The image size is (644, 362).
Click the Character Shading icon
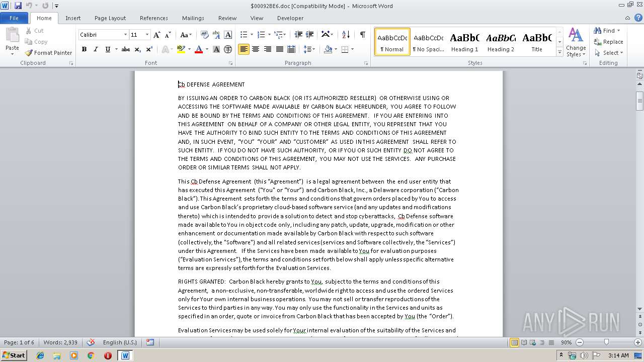pos(216,49)
